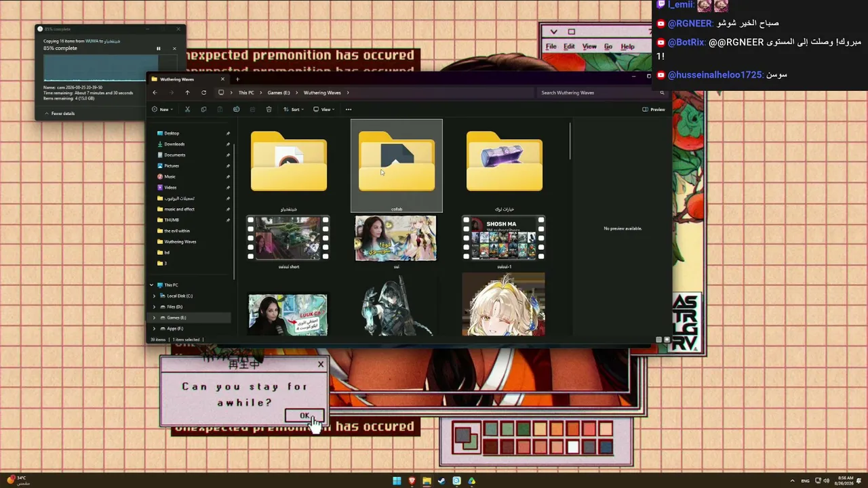Open Documents in the Explorer sidebar
Viewport: 868px width, 488px height.
point(175,155)
